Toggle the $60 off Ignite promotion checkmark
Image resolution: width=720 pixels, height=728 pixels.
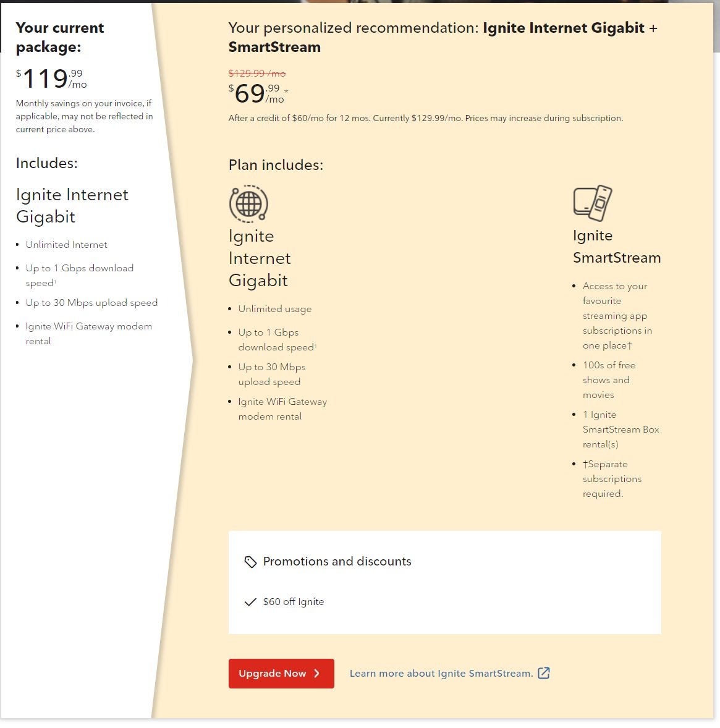(250, 601)
